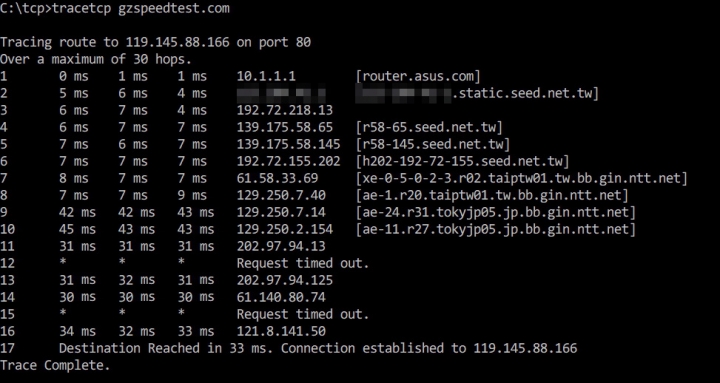720x383 pixels.
Task: Click the ae-24.r31.tokyjp05 hostname
Action: [x=495, y=212]
